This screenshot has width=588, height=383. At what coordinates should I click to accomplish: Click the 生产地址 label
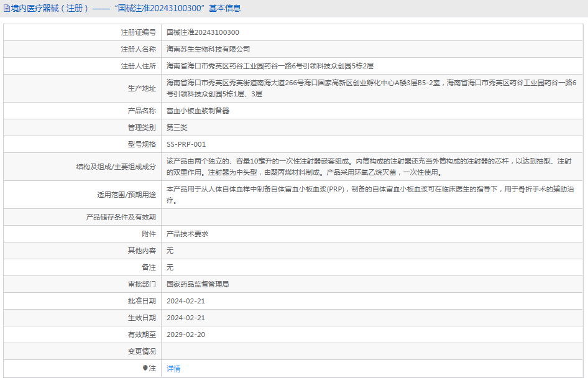(x=141, y=88)
